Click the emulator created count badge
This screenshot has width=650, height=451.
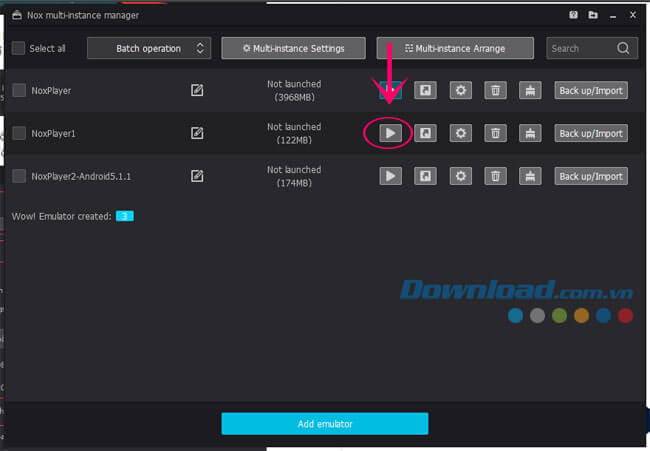[125, 216]
